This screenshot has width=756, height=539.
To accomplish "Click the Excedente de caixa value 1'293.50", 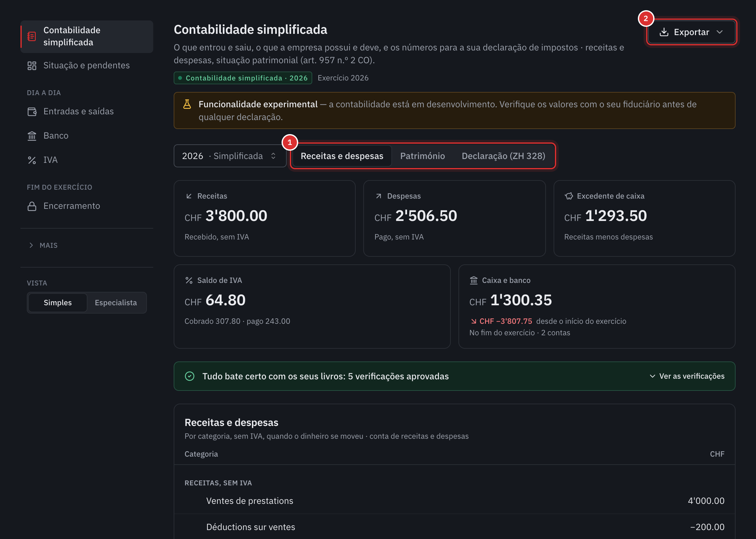I will [x=616, y=216].
